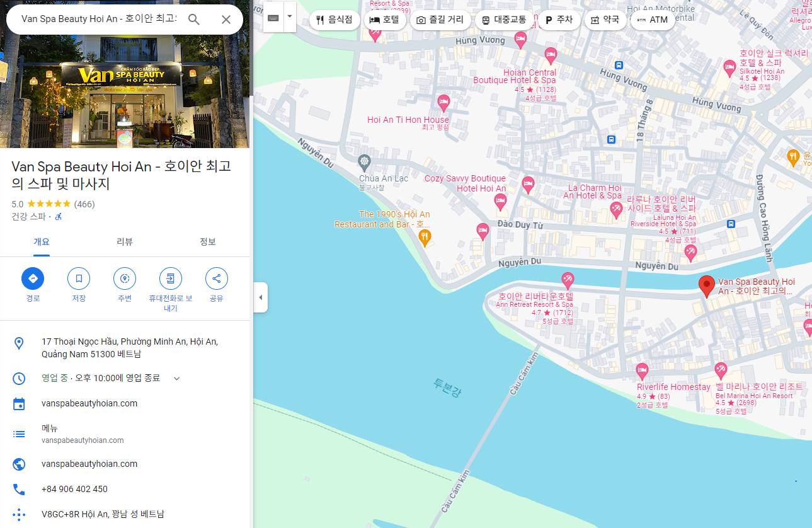Switch to the 리뷰 reviews tab
The height and width of the screenshot is (528, 812).
125,242
